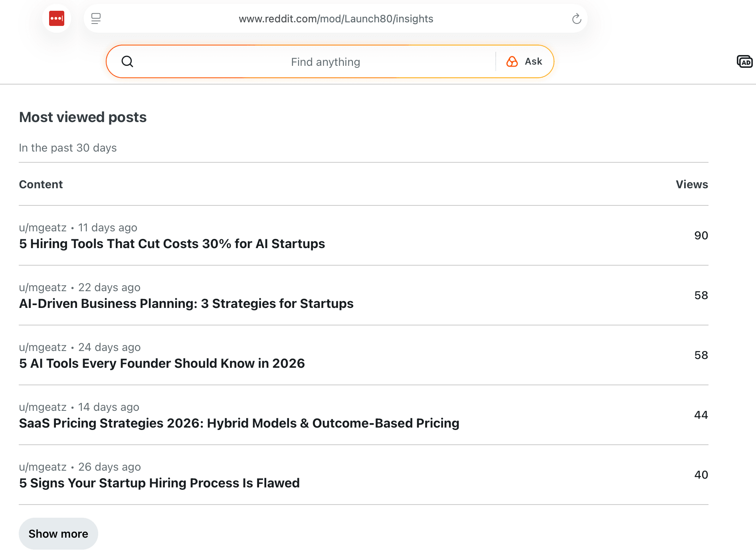
Task: Click the Content column header
Action: point(41,184)
